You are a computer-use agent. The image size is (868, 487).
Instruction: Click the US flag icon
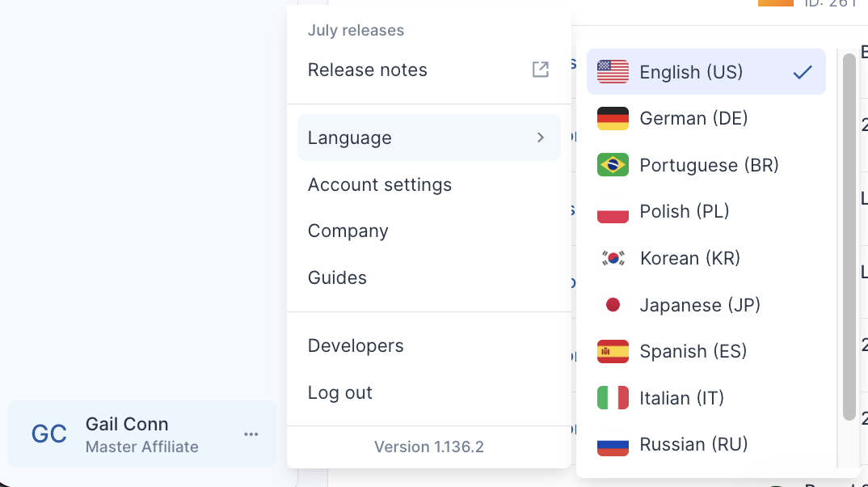pos(613,71)
